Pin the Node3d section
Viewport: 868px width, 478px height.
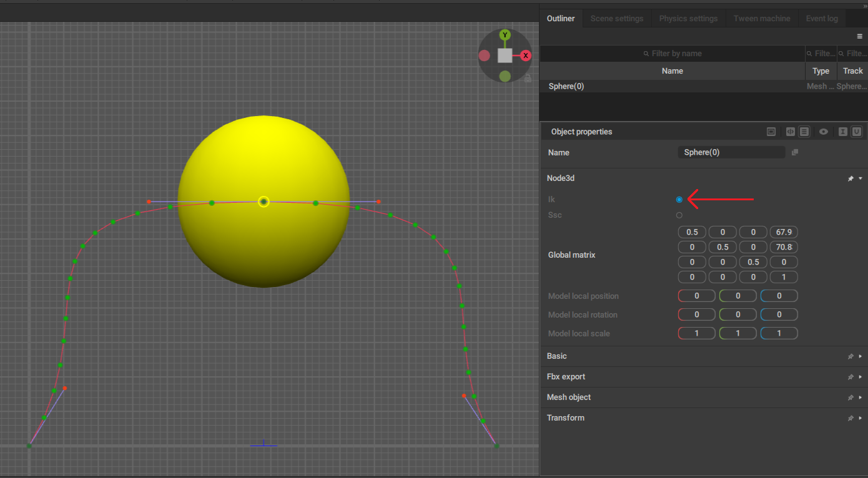(x=851, y=178)
